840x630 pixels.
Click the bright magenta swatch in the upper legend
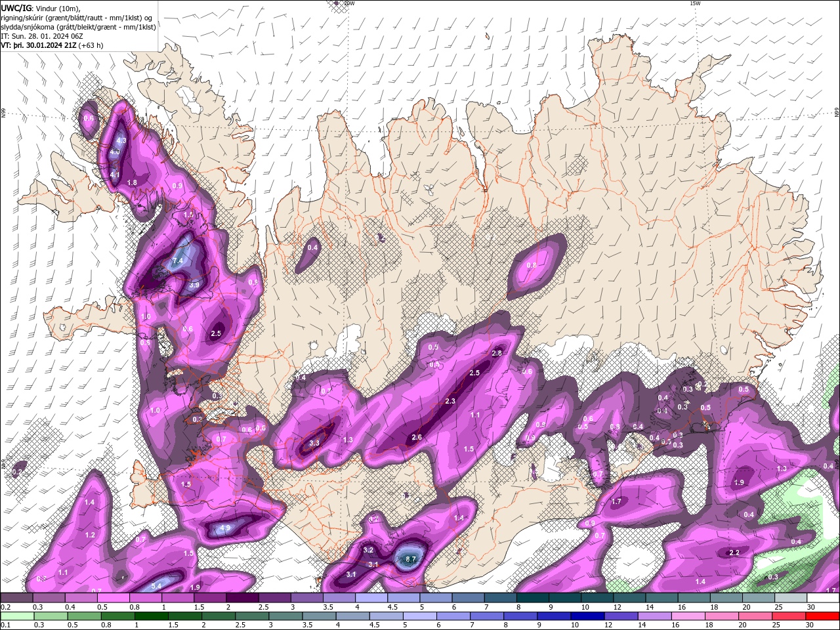click(113, 598)
